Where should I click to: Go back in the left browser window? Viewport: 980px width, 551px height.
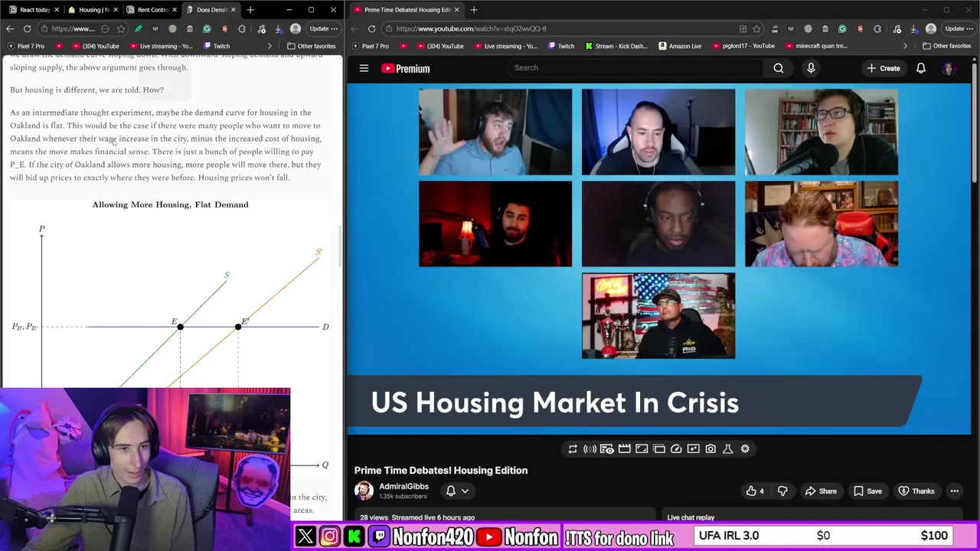10,29
